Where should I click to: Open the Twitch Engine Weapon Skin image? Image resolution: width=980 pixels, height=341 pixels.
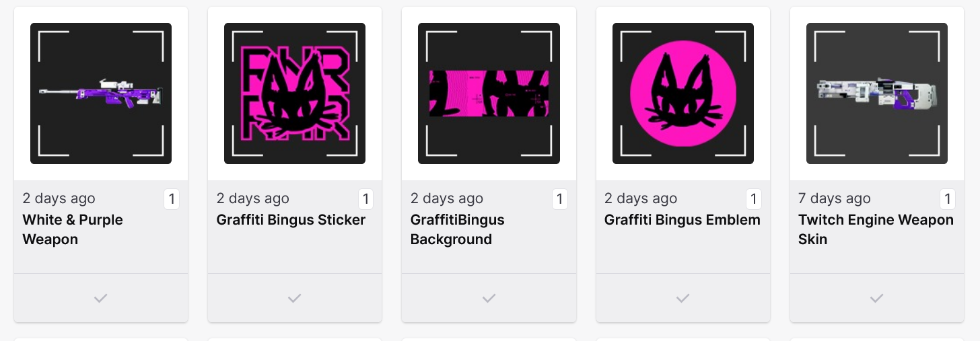point(876,93)
